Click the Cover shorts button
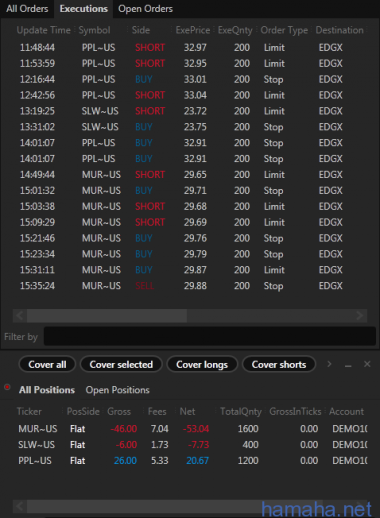This screenshot has width=380, height=518. point(279,364)
